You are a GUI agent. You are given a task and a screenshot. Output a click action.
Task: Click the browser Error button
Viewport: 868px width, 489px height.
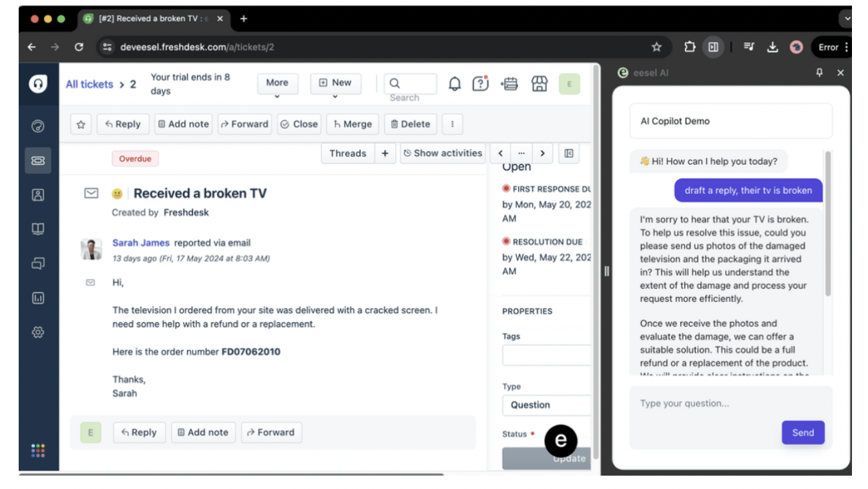[833, 47]
